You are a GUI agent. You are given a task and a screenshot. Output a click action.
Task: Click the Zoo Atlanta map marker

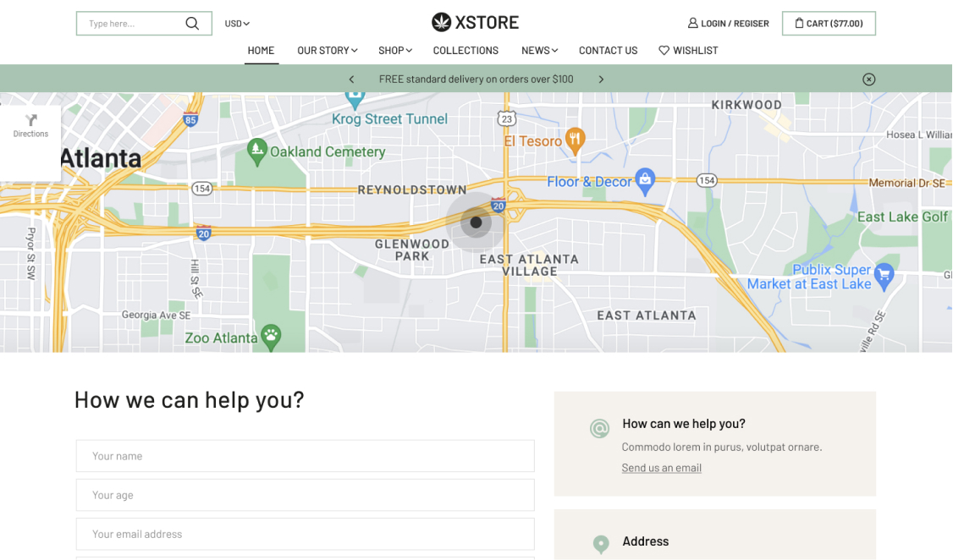click(x=271, y=334)
